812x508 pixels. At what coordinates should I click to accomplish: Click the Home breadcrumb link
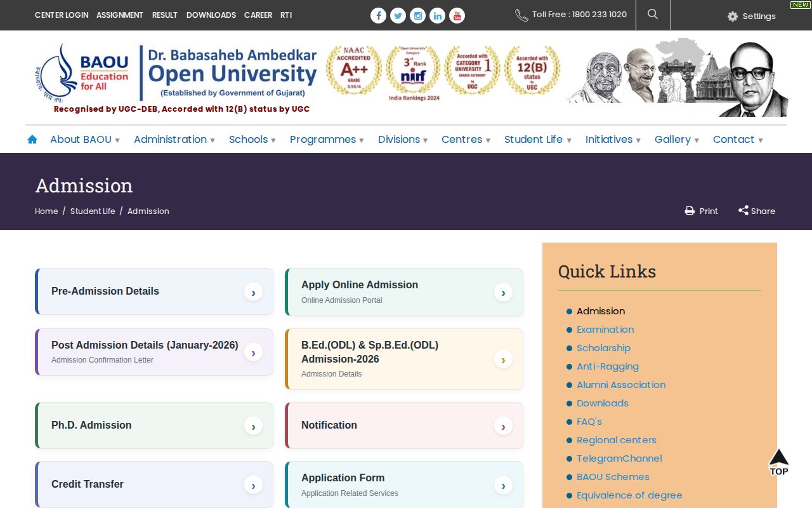[x=46, y=211]
